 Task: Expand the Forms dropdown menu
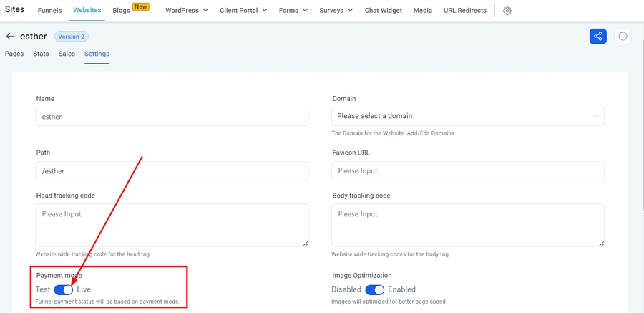point(293,11)
